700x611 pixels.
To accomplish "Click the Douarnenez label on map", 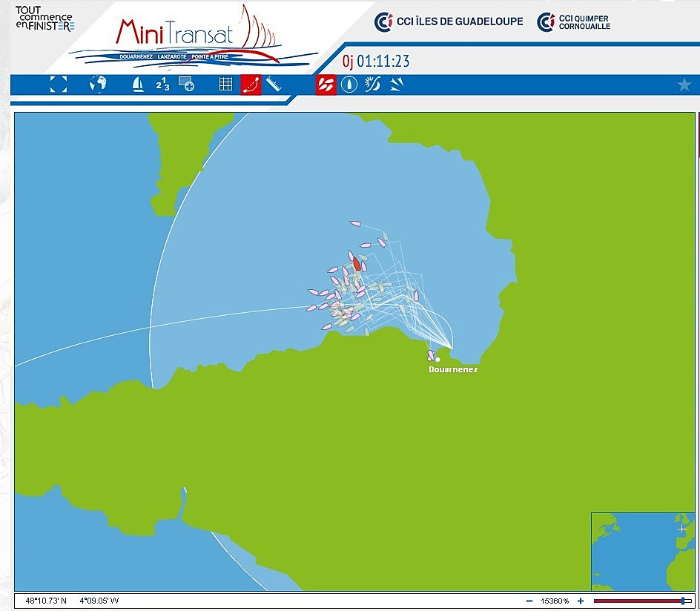I will click(453, 369).
